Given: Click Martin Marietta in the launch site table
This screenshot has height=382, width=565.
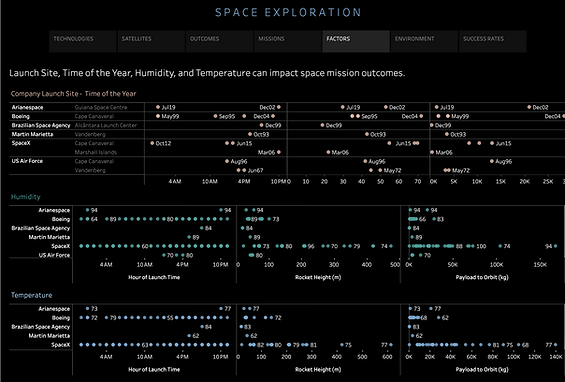Looking at the screenshot, I should point(32,134).
